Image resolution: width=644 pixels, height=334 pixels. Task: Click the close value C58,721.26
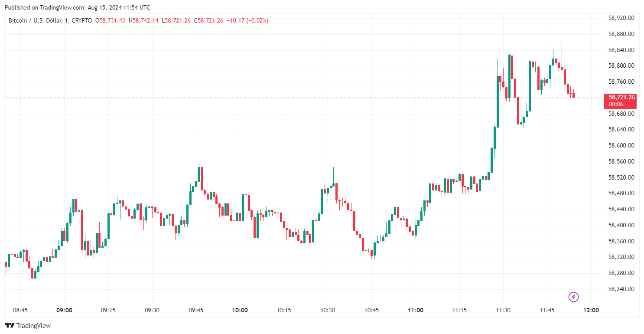pyautogui.click(x=208, y=20)
